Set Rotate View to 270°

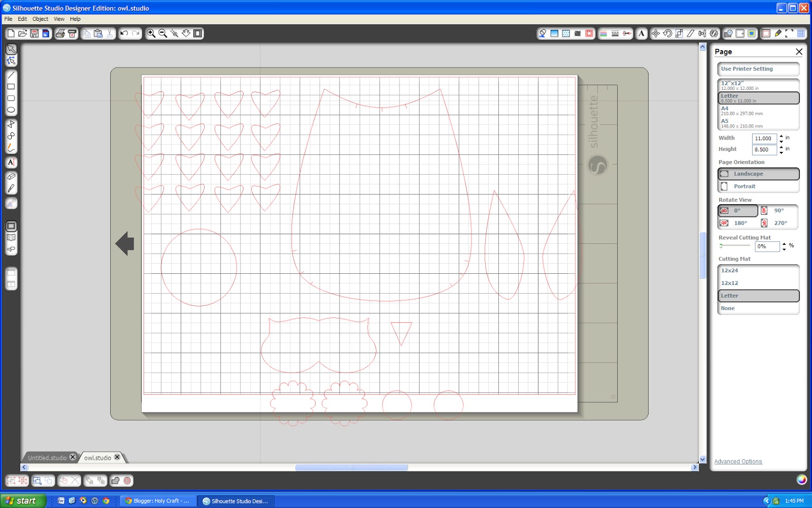coord(779,223)
